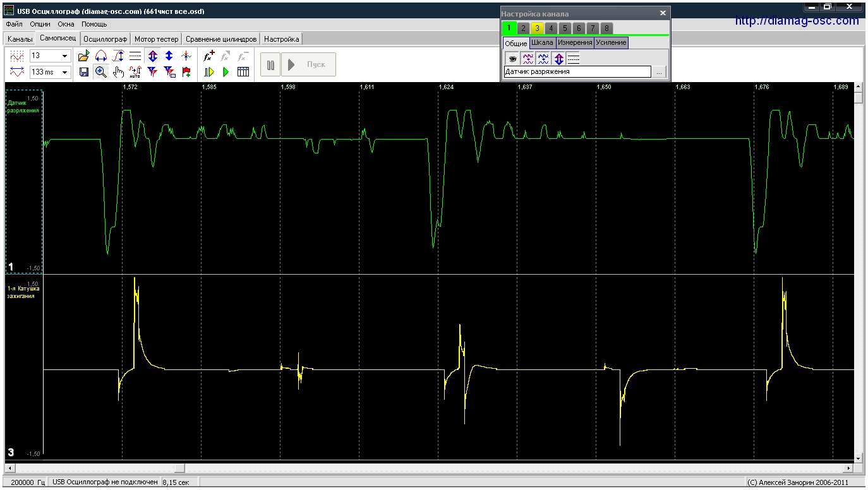Switch to the Сравнение цилиндров tab
Image resolution: width=868 pixels, height=490 pixels.
pos(222,39)
